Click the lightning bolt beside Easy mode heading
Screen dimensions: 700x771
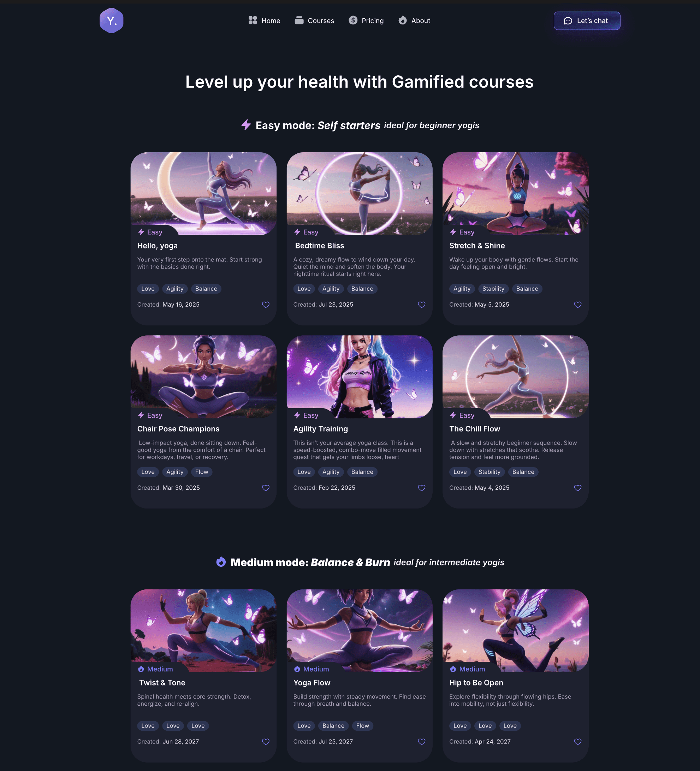pos(246,125)
